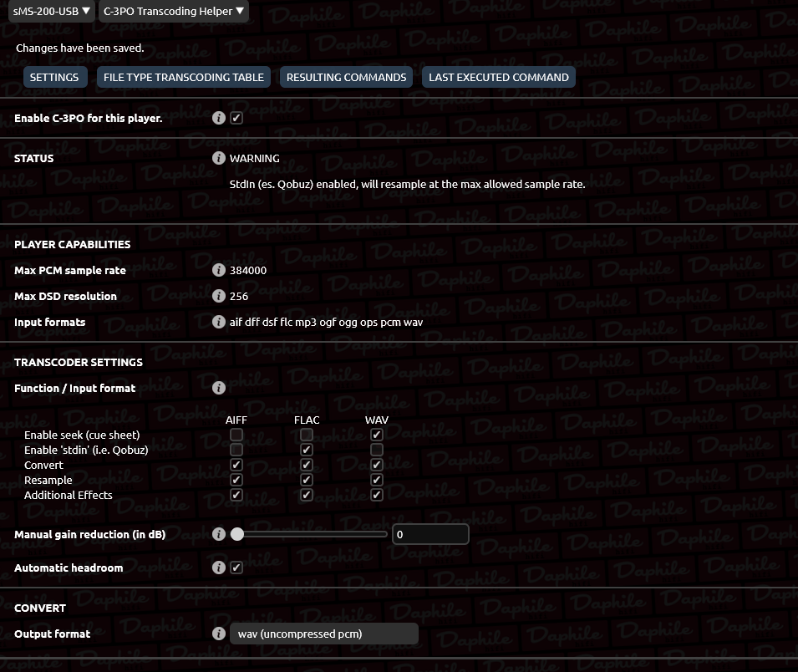Show info for Input formats

pos(219,323)
